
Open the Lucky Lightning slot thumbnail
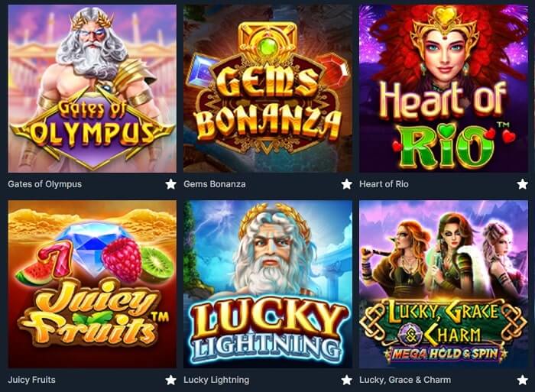[267, 284]
